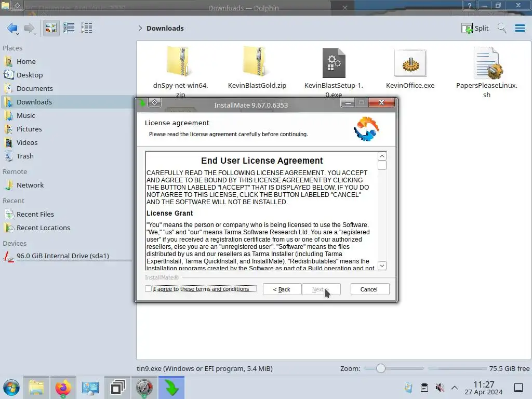This screenshot has width=532, height=399.
Task: Select KevinBlastGold.zip archive icon
Action: click(x=257, y=61)
